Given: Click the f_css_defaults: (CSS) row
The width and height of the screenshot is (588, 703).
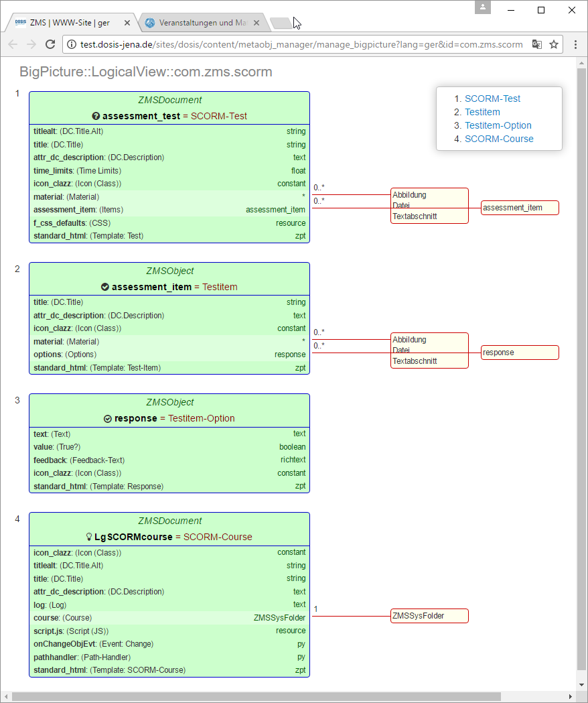Looking at the screenshot, I should [x=169, y=222].
